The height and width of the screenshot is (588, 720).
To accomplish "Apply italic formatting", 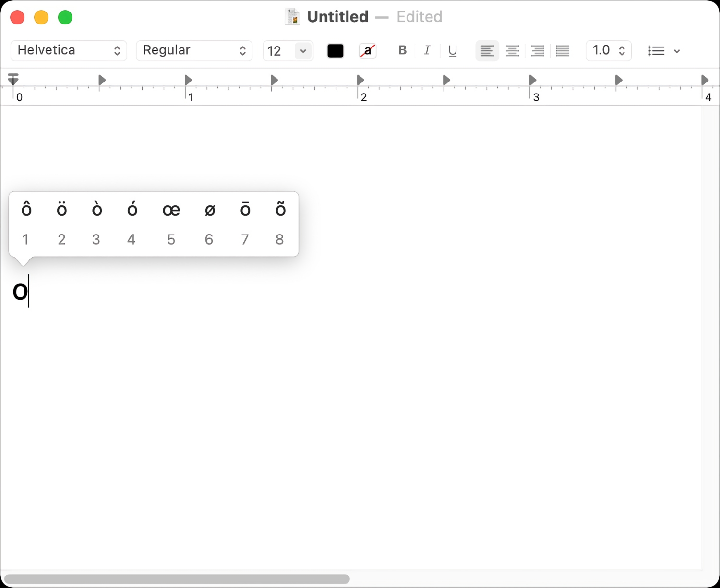I will click(427, 50).
